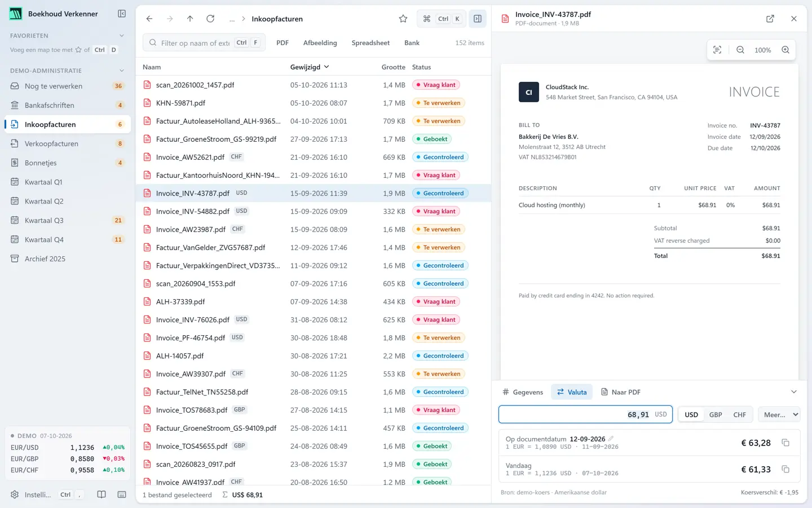
Task: Show keyboard shortcuts via keyboard icon
Action: tap(122, 494)
